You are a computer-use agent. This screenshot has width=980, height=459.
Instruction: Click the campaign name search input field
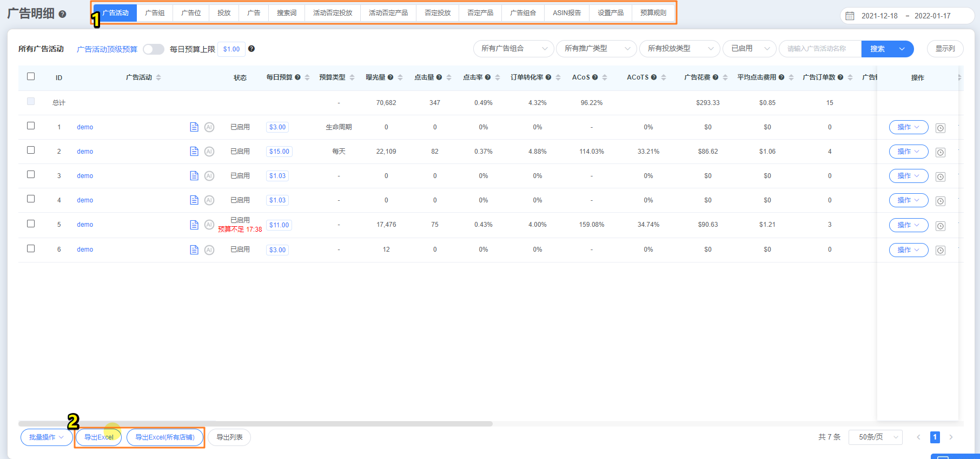(819, 49)
